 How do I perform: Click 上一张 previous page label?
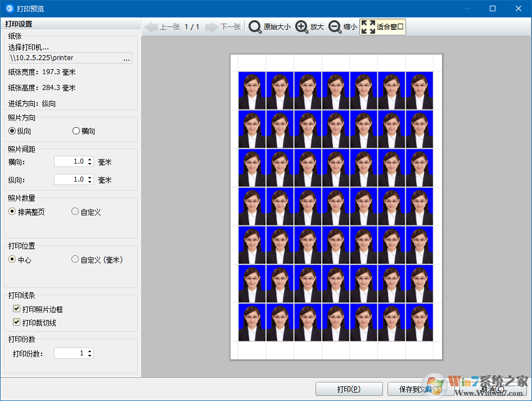(170, 27)
